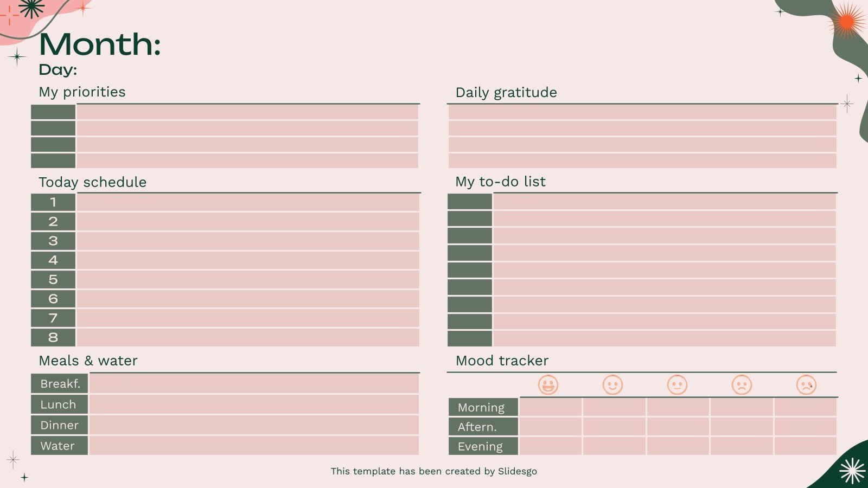868x488 pixels.
Task: Click the Month: heading text
Action: 100,44
